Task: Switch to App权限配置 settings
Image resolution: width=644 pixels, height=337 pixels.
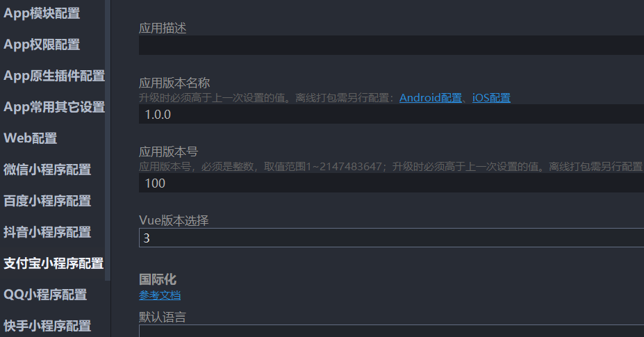Action: click(x=42, y=44)
